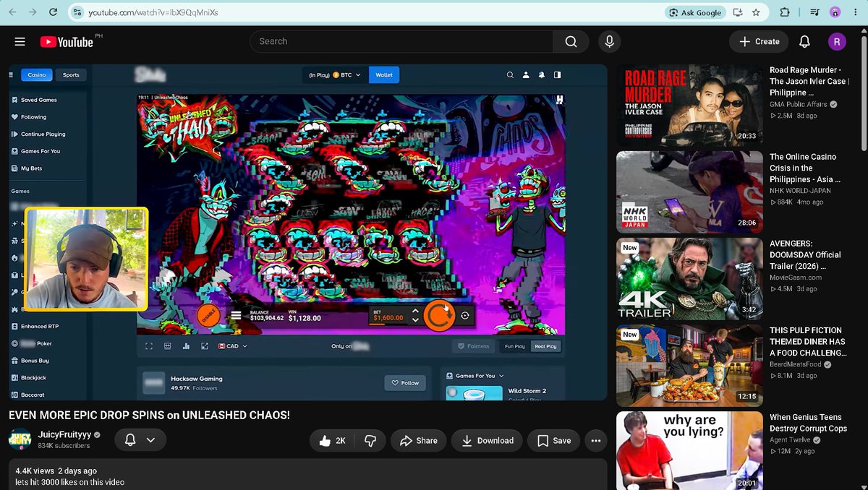The image size is (868, 490).
Task: Click the Ask Google button
Action: (694, 12)
